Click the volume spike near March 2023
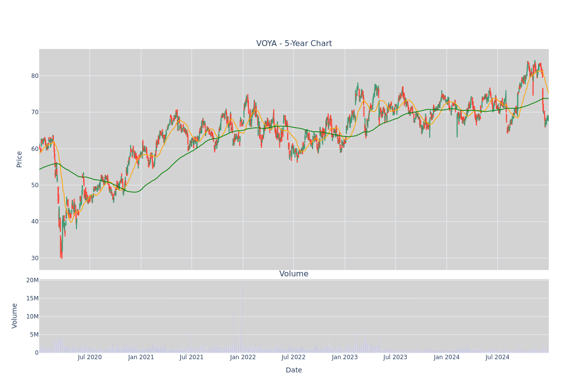The image size is (588, 392). (x=365, y=339)
